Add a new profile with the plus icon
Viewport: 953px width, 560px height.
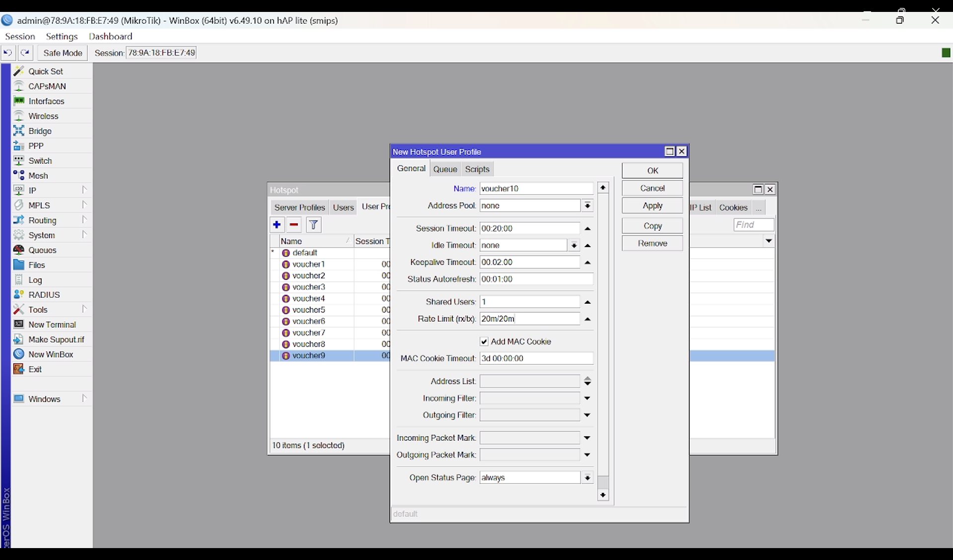point(277,225)
